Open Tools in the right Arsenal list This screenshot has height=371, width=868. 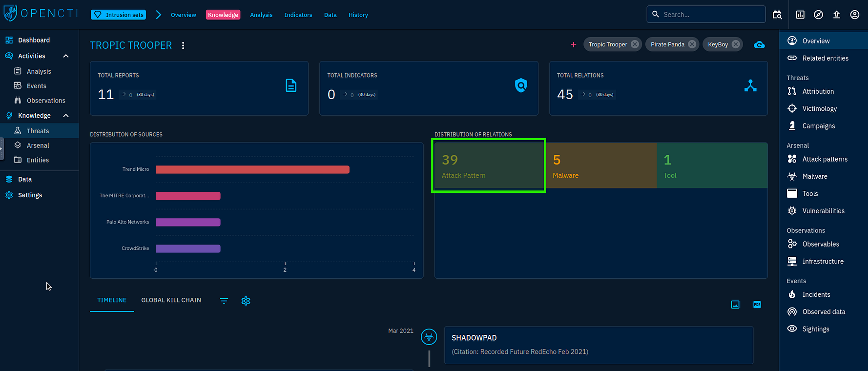pyautogui.click(x=824, y=193)
